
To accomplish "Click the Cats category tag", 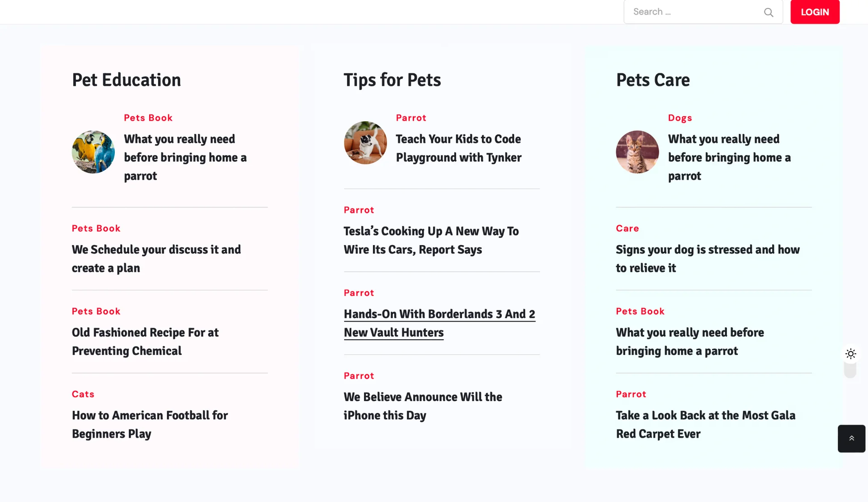I will coord(83,394).
